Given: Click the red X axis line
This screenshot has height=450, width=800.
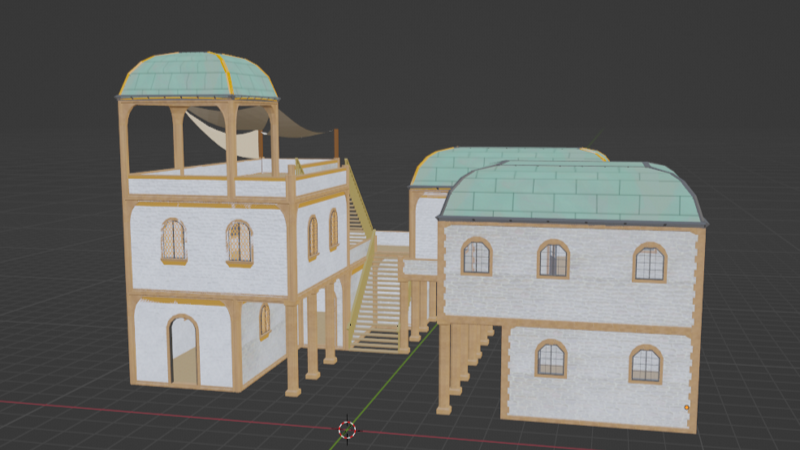Looking at the screenshot, I should (x=150, y=411).
